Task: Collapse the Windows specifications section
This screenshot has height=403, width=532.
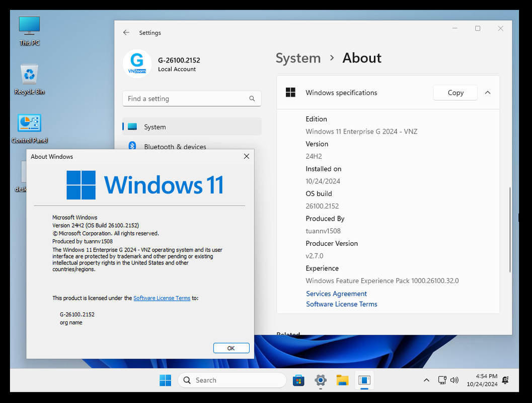Action: point(488,93)
